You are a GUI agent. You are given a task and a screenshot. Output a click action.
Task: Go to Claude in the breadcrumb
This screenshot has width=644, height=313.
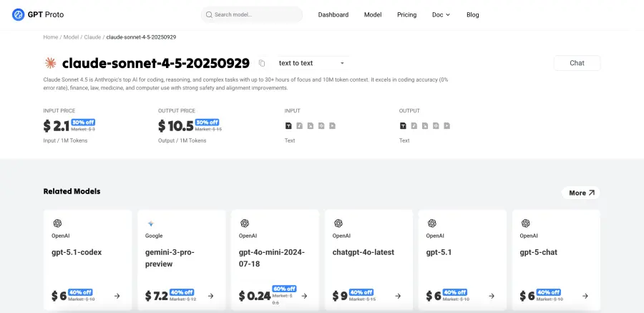point(92,37)
